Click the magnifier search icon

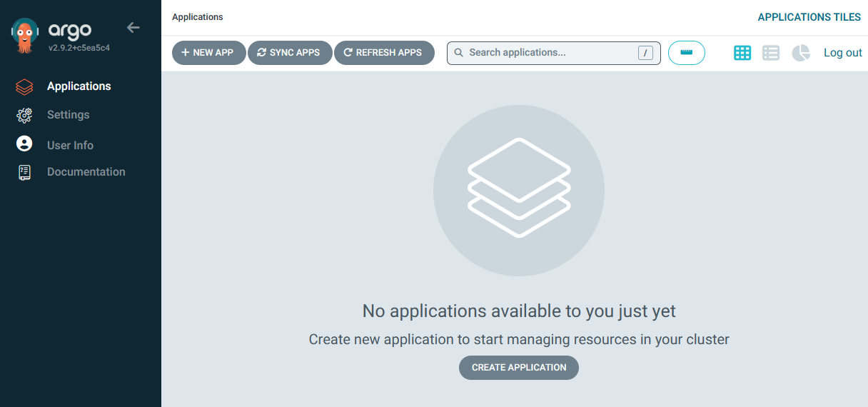tap(459, 53)
